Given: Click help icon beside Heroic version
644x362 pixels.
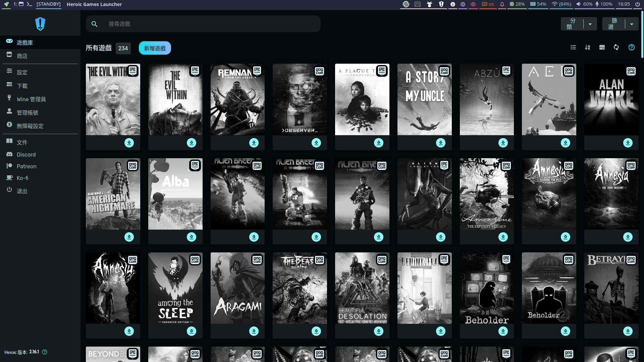Looking at the screenshot, I should click(x=45, y=352).
